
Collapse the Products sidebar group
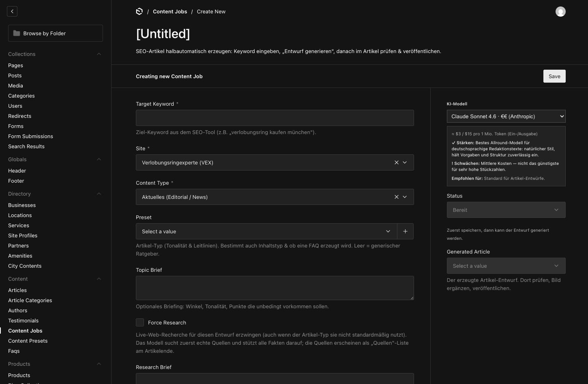(x=99, y=364)
